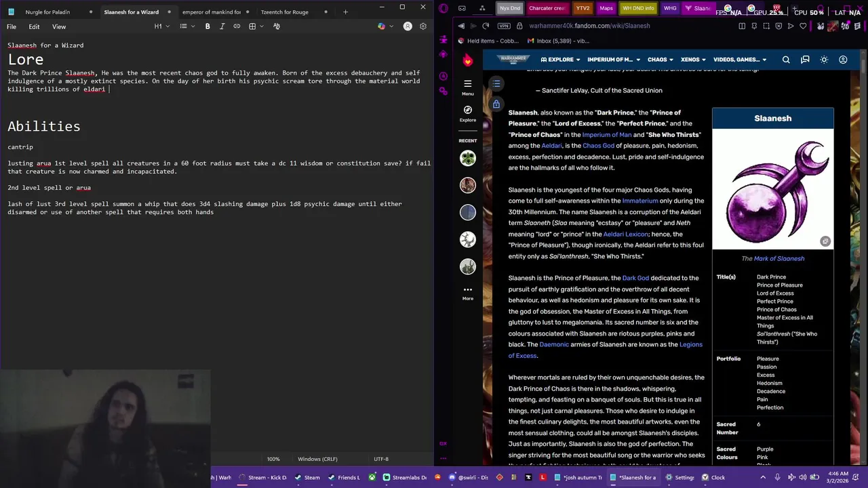Follow the Imperium of Man link
This screenshot has width=868, height=488.
[x=606, y=134]
